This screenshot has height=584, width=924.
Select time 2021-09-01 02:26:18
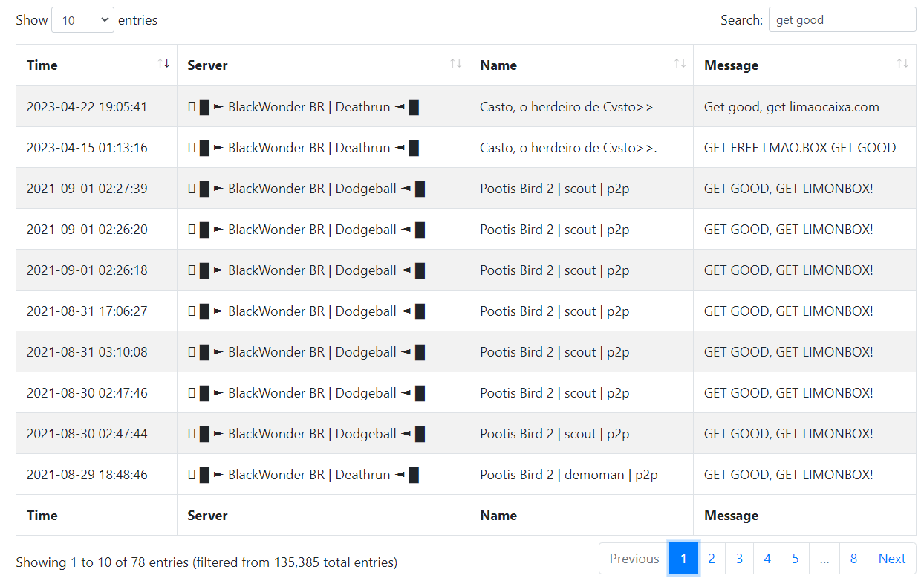click(x=87, y=270)
